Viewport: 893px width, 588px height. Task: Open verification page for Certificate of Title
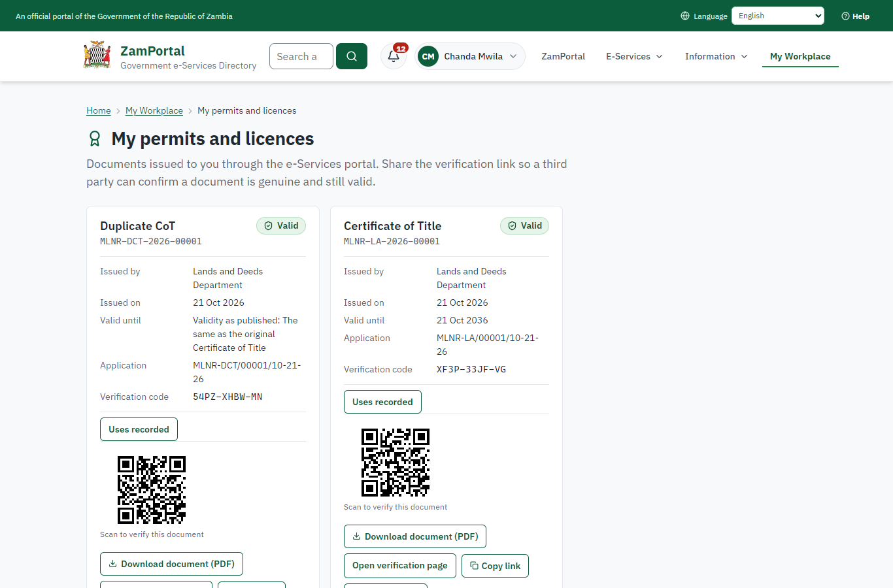[400, 566]
